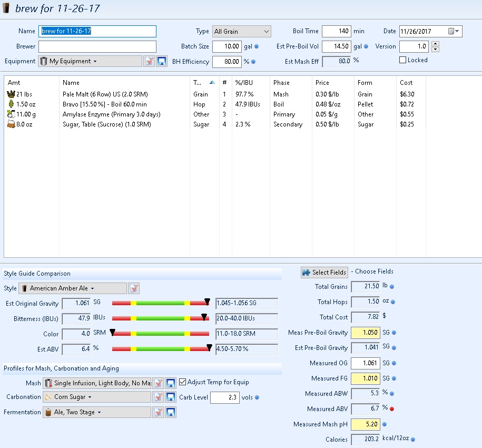Click the save disk icon for Carbonation profile

pos(171,397)
